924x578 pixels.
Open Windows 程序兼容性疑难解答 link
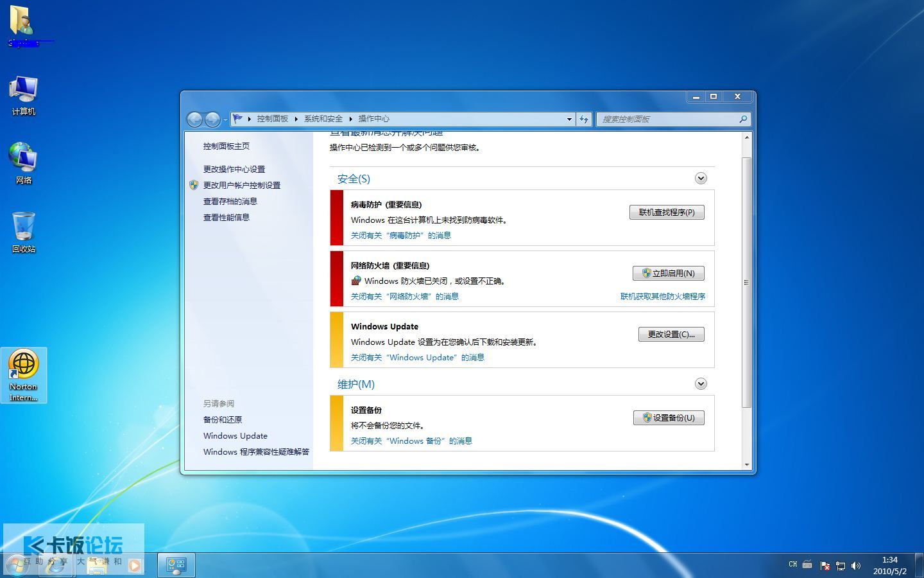[x=256, y=452]
